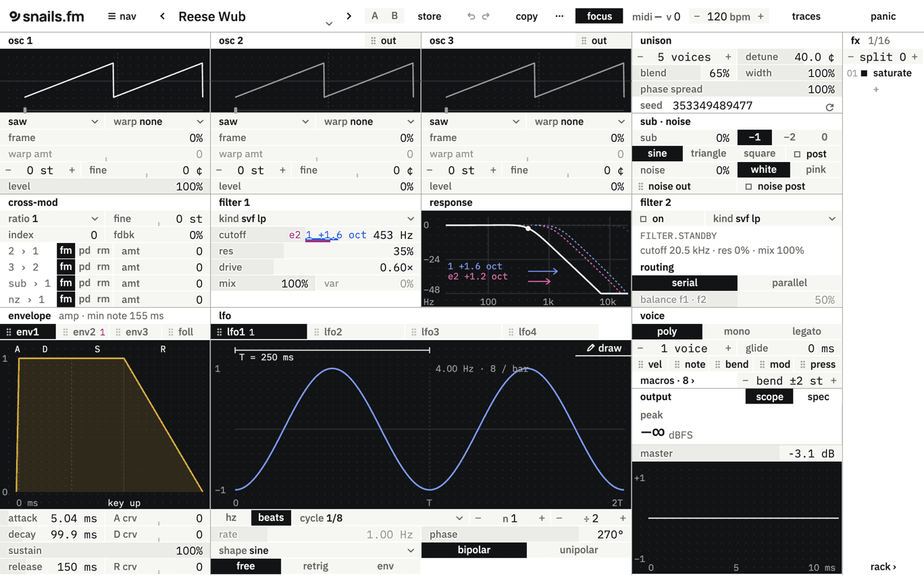Open the filter 2 kind dropdown
The width and height of the screenshot is (924, 575).
[774, 219]
